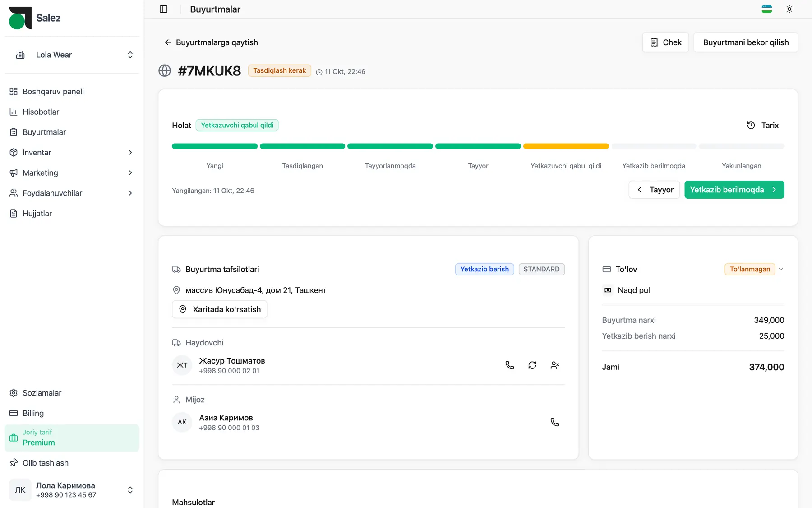Expand the Inventar menu chevron
This screenshot has height=508, width=812.
pos(130,153)
